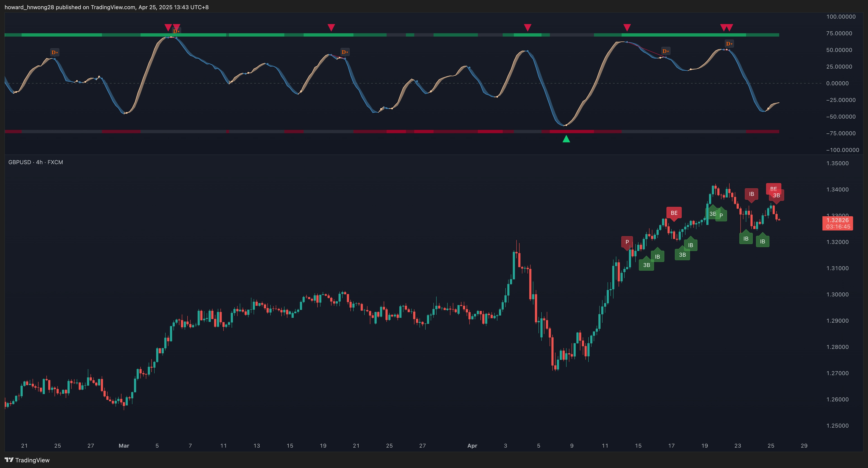The height and width of the screenshot is (468, 868).
Task: Open the rightmost orange D divergence marker
Action: pos(729,43)
